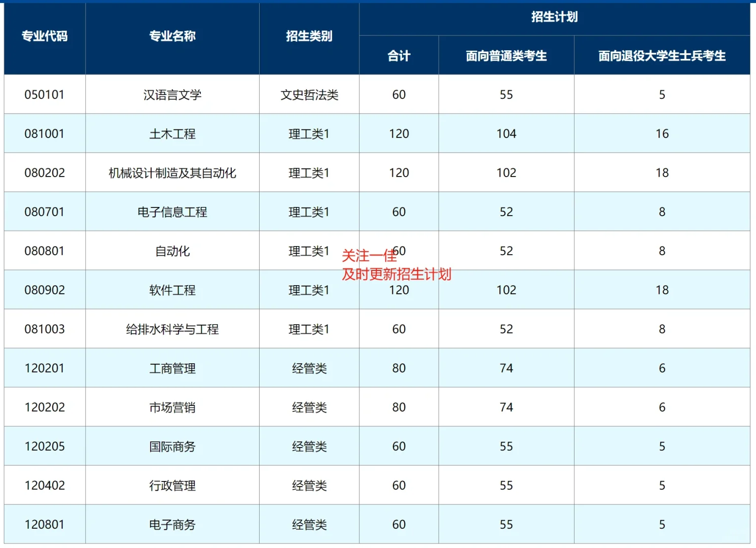Image resolution: width=756 pixels, height=548 pixels.
Task: Click value 18 in 软件工程 row
Action: tap(662, 290)
